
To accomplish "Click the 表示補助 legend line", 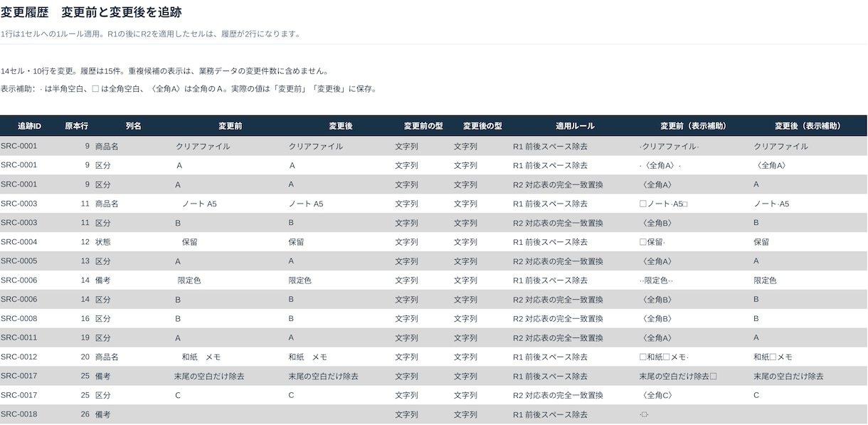I will [x=189, y=89].
